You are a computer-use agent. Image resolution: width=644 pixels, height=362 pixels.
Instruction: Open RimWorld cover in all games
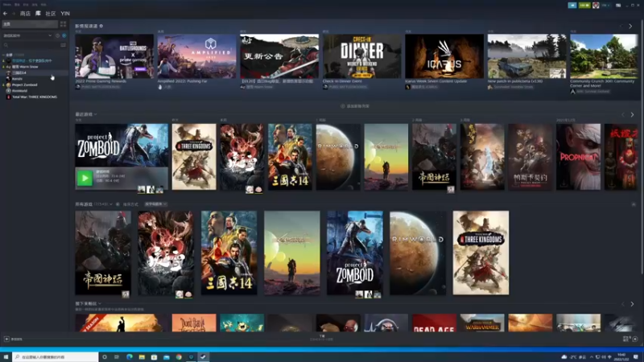(418, 253)
